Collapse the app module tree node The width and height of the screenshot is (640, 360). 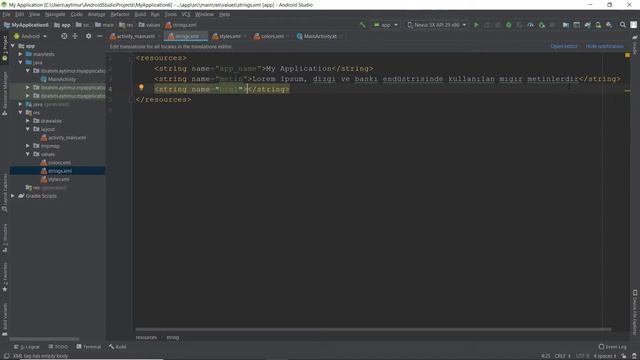(13, 46)
